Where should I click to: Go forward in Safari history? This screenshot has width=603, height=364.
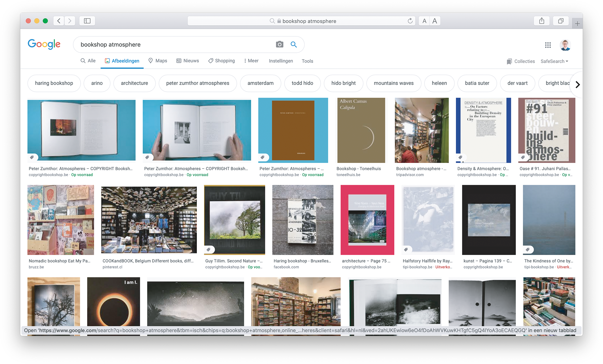coord(70,21)
